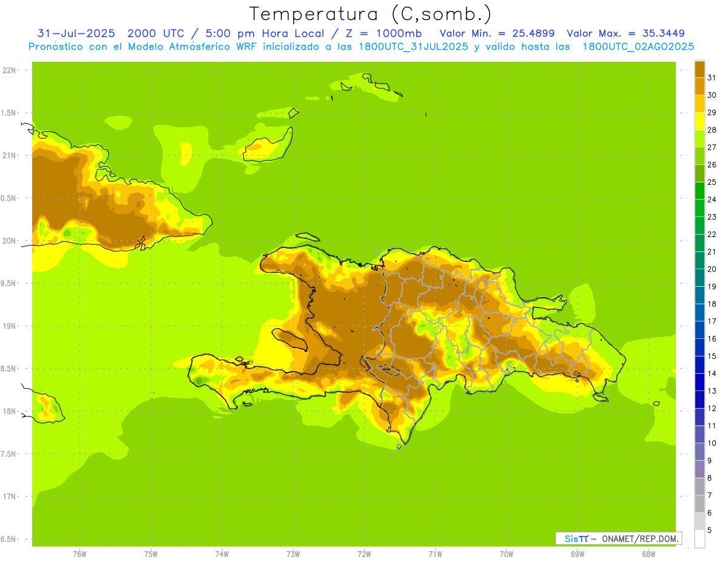
Task: Click the 5 label at scale bottom
Action: pos(710,530)
